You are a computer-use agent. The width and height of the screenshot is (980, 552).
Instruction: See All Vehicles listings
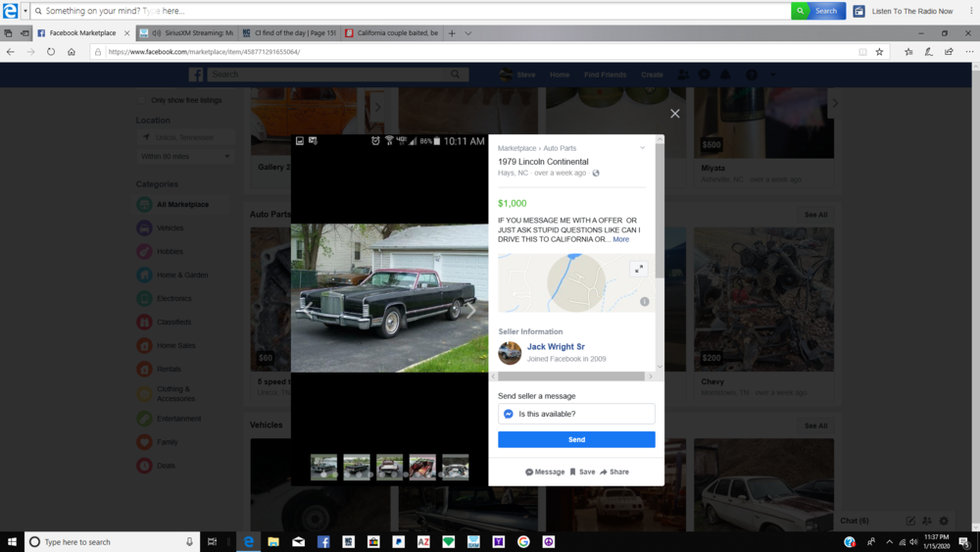tap(815, 426)
